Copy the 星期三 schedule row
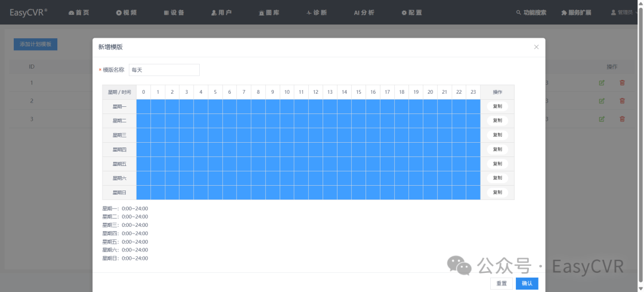The image size is (644, 292). pyautogui.click(x=497, y=135)
